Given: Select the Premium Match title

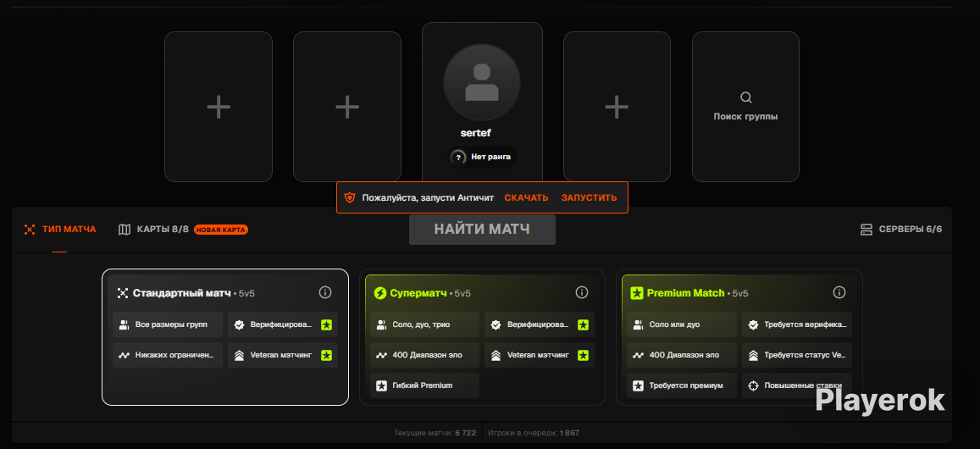Looking at the screenshot, I should point(685,292).
